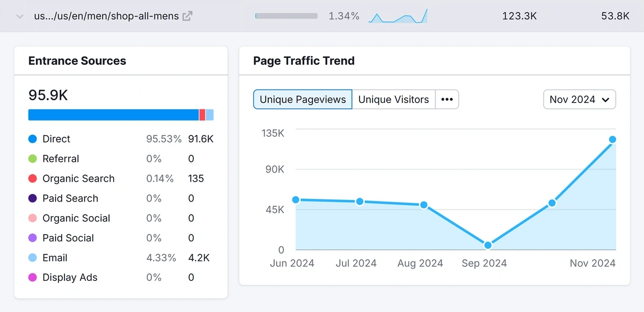
Task: Select the Nov 2024 data point on the chart
Action: click(612, 139)
